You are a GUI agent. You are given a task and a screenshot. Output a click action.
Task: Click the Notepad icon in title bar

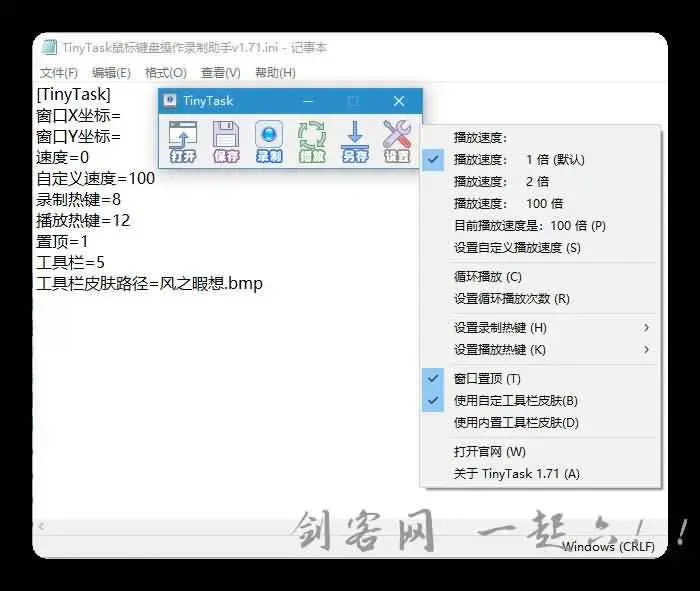49,47
